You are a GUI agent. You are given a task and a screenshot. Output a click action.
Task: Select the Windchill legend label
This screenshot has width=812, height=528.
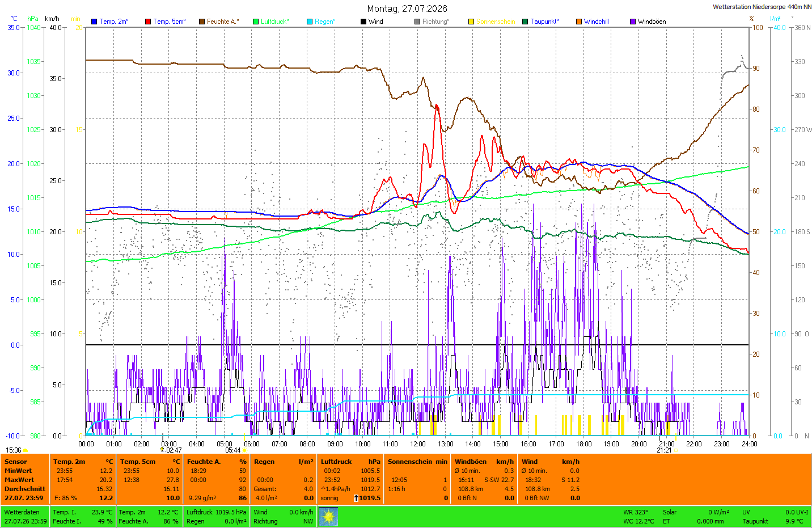597,22
